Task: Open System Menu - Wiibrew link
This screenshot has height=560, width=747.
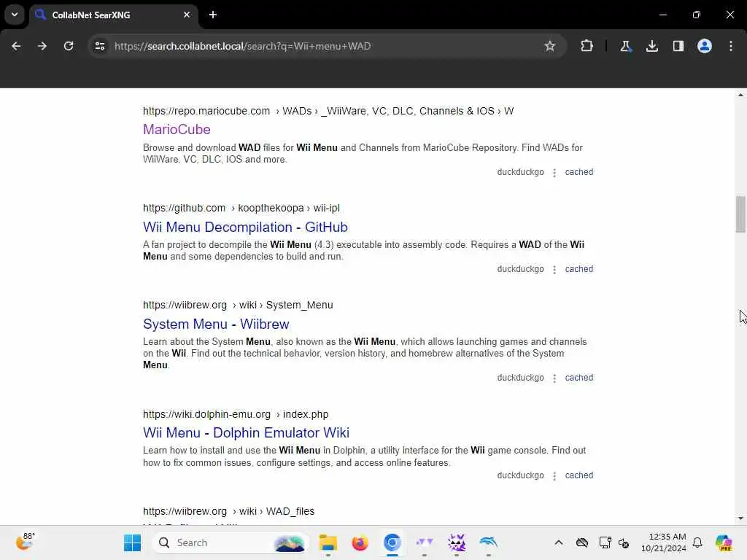Action: (216, 324)
